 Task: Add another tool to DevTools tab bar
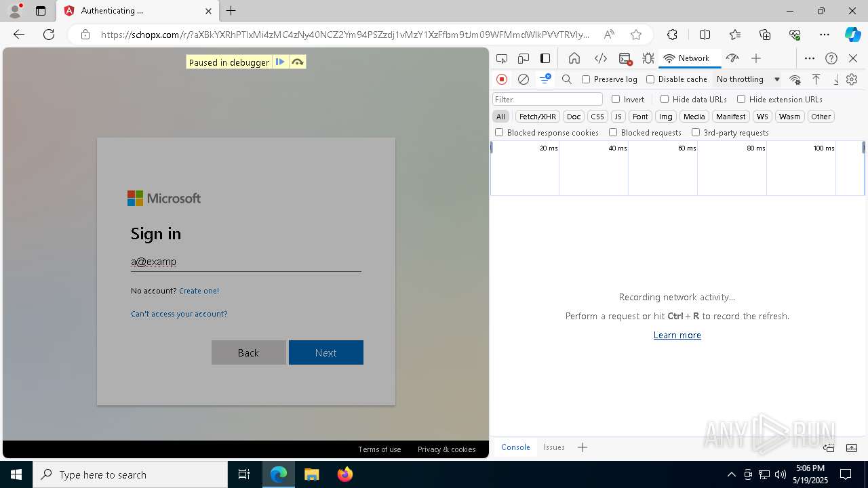tap(756, 58)
